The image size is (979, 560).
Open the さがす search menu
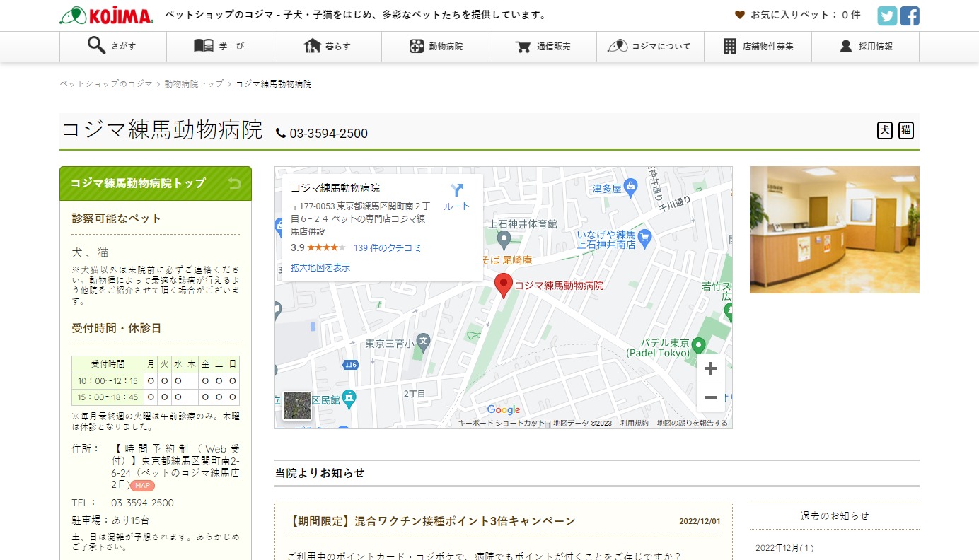[113, 47]
